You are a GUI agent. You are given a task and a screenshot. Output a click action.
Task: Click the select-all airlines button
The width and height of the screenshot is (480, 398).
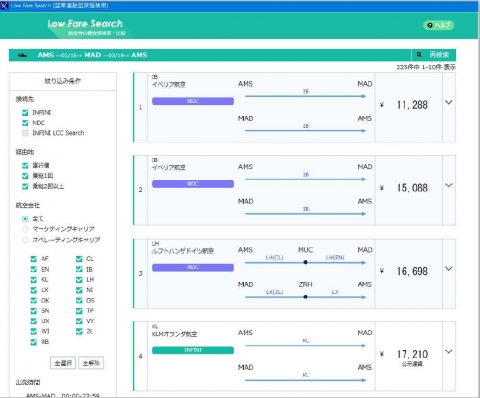(x=63, y=363)
